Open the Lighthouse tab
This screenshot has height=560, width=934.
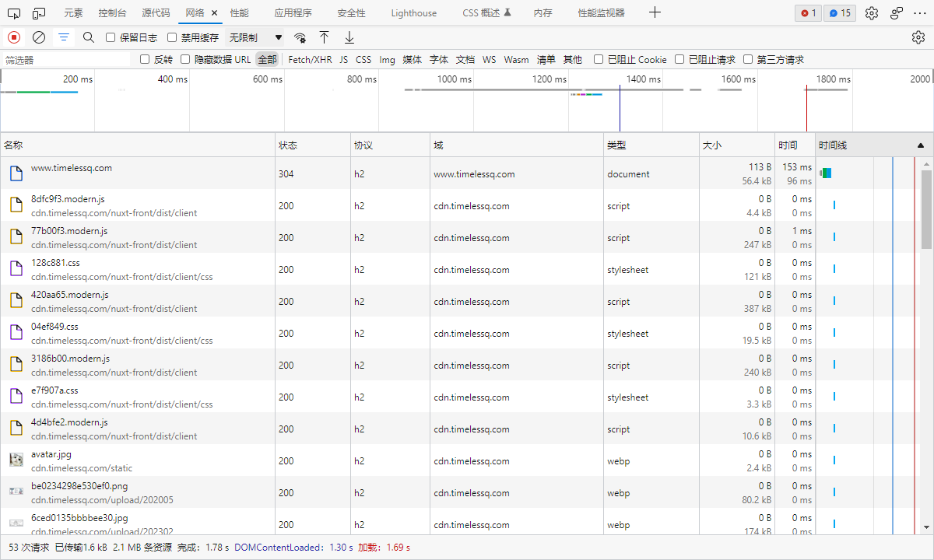414,13
